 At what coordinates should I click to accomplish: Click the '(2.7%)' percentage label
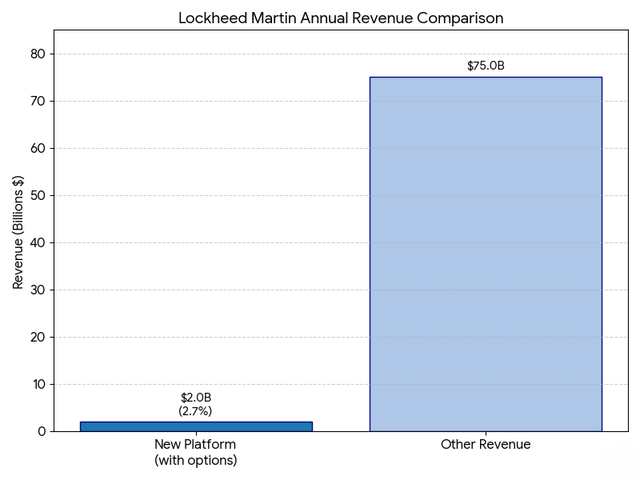(195, 411)
